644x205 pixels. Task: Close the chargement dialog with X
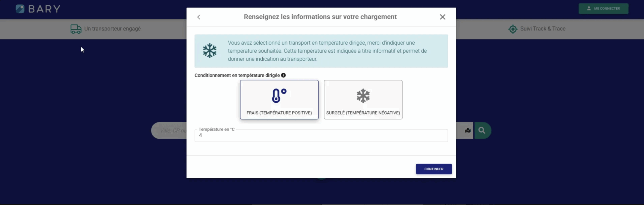point(442,17)
